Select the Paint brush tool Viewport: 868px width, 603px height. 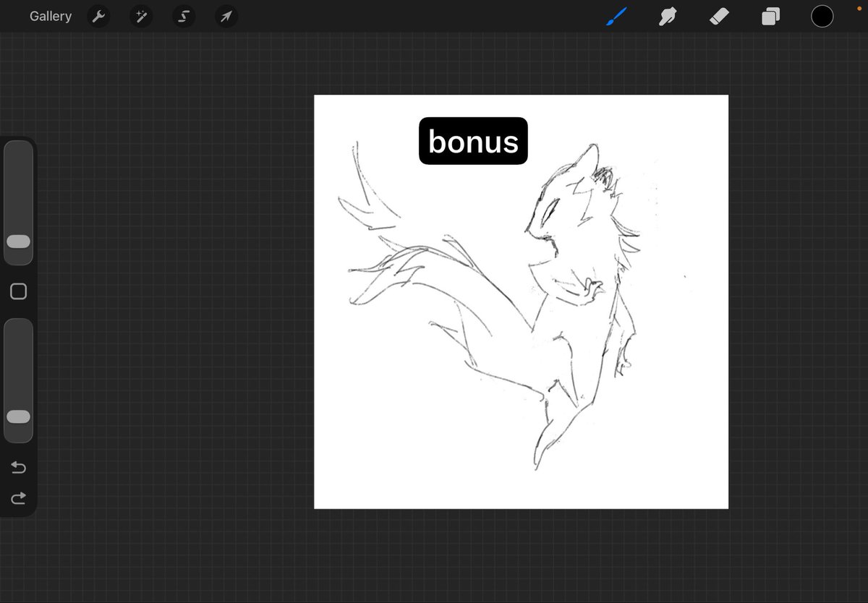pos(617,17)
